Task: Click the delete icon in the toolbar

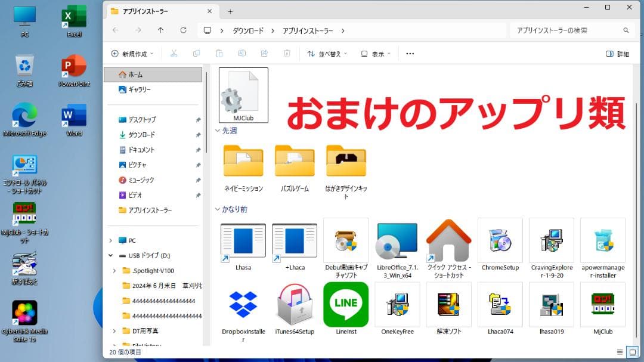Action: click(x=287, y=53)
